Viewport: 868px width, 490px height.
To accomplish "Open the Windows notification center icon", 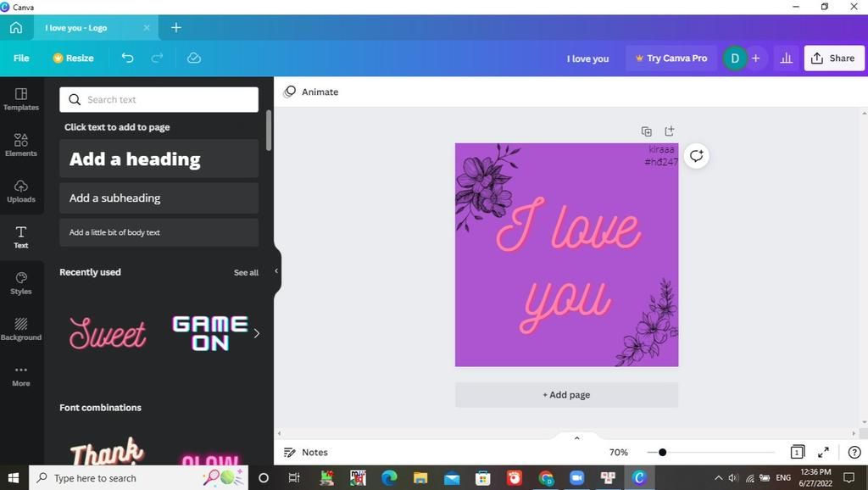I will [849, 478].
